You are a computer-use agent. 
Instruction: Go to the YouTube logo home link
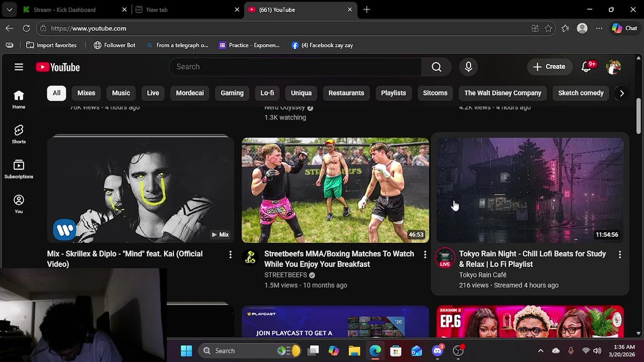[58, 67]
